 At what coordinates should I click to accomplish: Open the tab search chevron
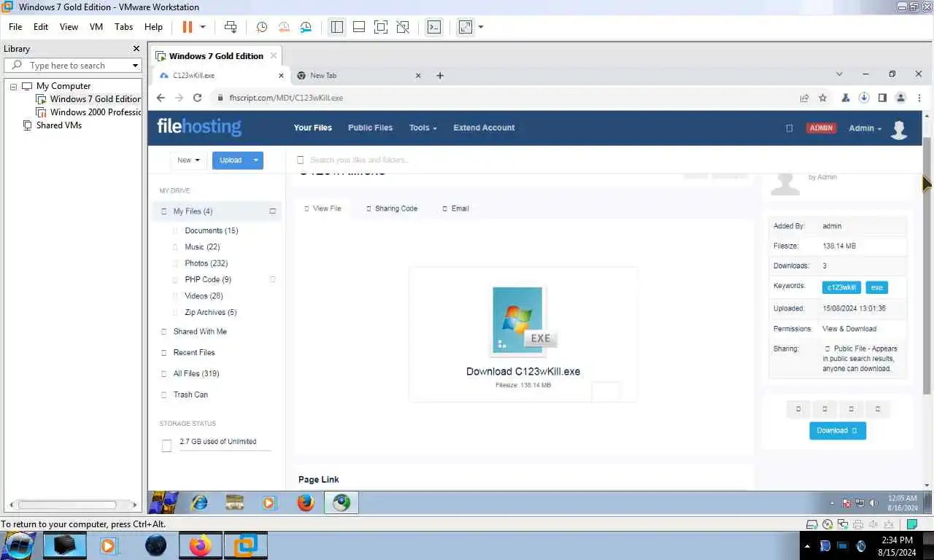click(x=839, y=74)
